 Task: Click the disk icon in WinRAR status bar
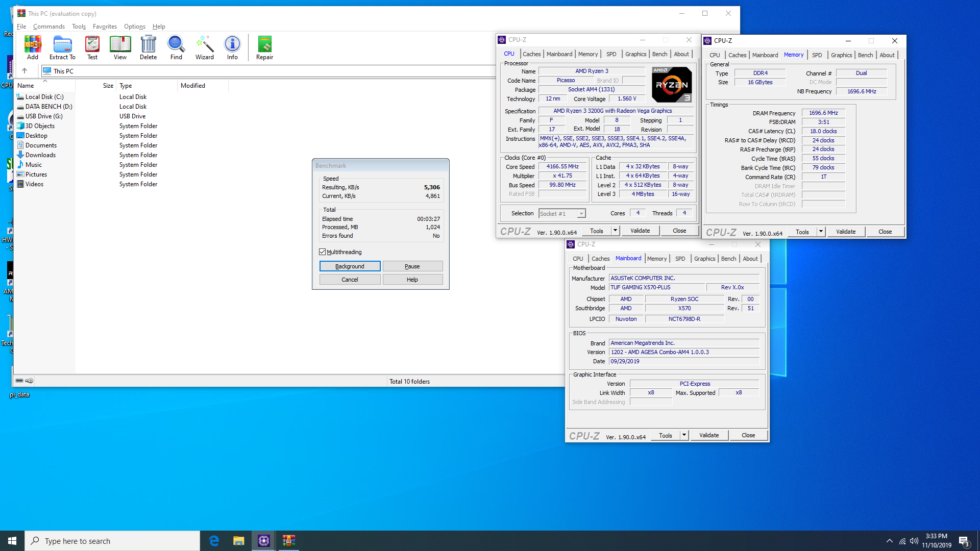point(19,381)
